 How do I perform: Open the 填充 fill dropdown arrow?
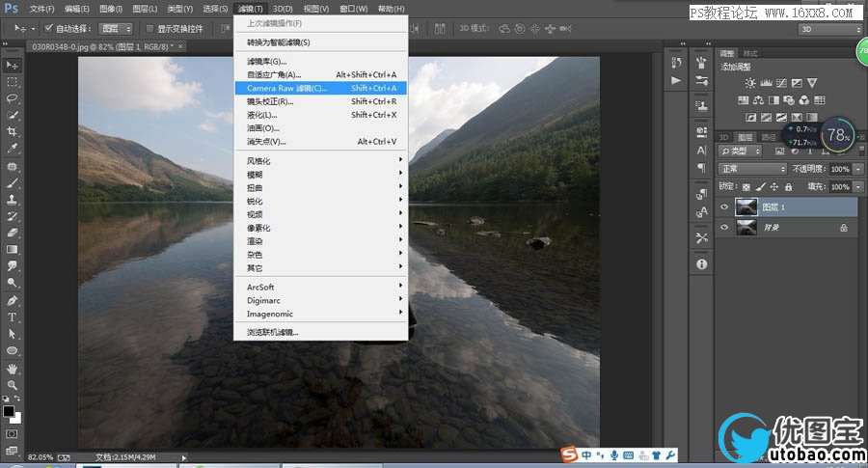point(858,187)
